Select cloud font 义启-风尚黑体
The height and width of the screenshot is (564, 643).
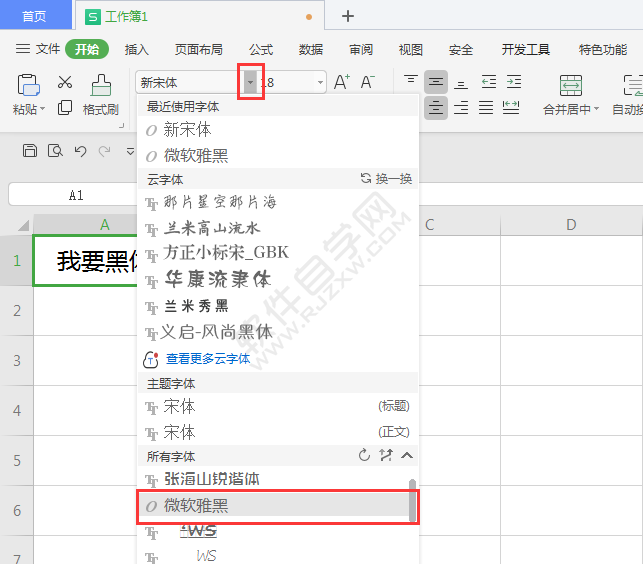pos(278,332)
